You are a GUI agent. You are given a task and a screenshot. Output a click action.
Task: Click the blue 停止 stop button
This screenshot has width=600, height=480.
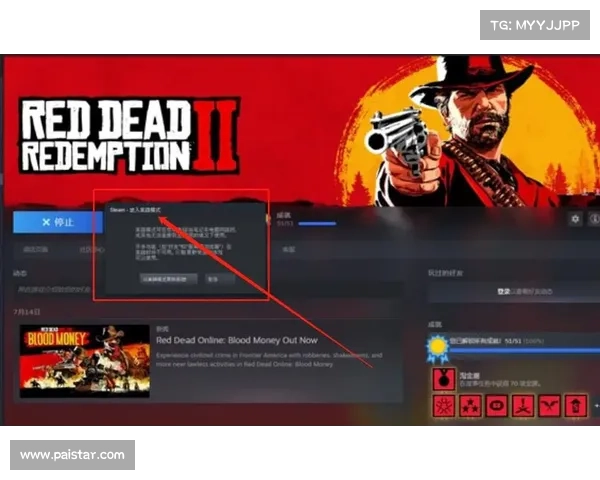(58, 222)
